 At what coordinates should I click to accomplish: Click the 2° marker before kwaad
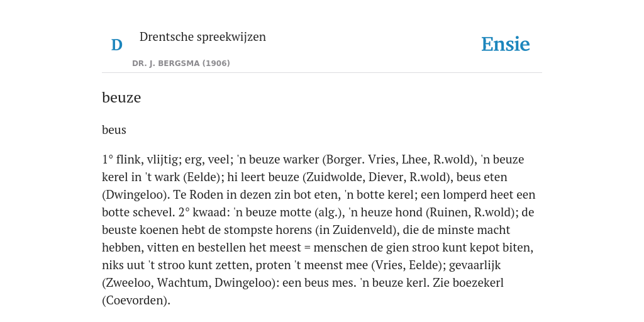(x=184, y=213)
